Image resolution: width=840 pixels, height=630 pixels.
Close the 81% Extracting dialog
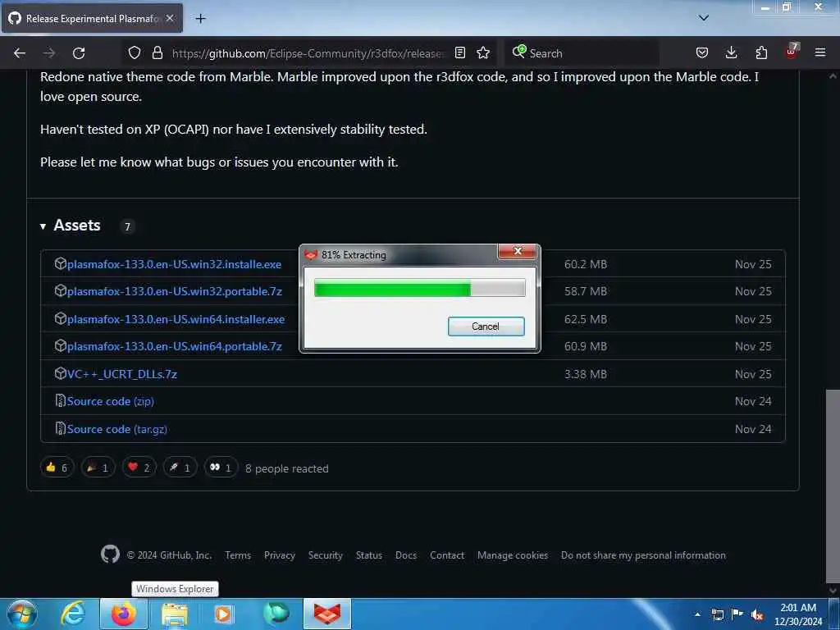click(517, 251)
